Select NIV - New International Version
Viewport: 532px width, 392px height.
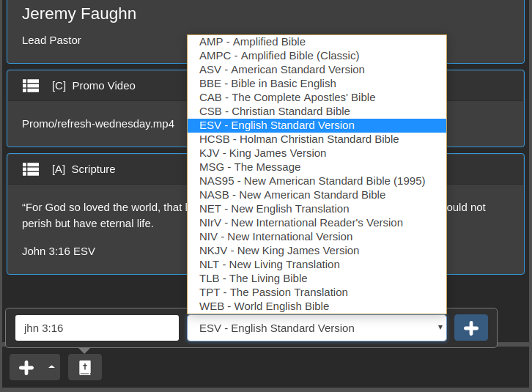tap(317, 237)
